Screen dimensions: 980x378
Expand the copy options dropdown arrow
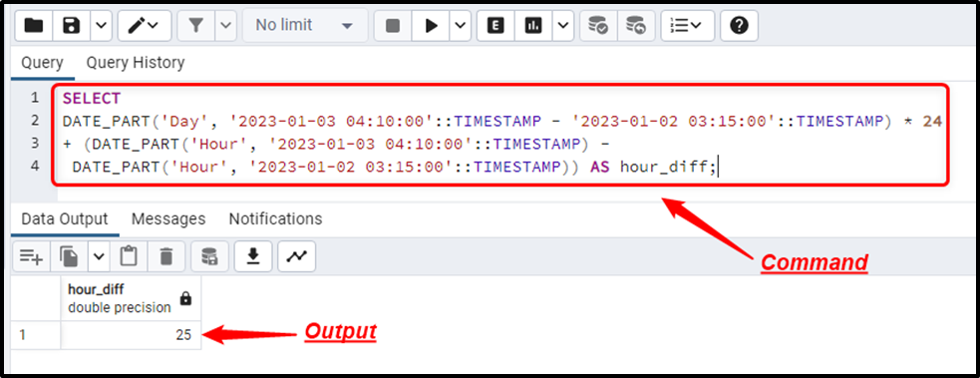(99, 255)
